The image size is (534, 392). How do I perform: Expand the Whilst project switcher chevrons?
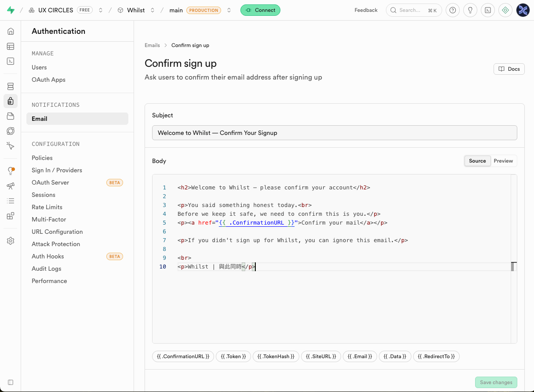(x=153, y=10)
